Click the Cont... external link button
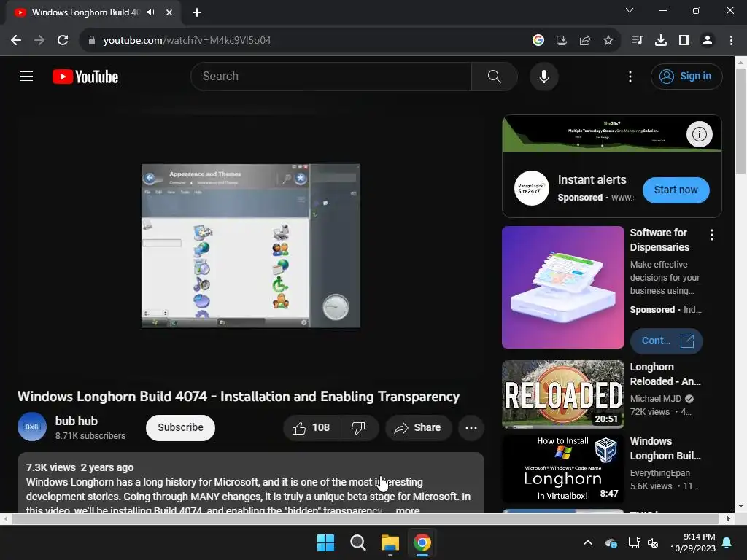The image size is (747, 560). point(666,341)
